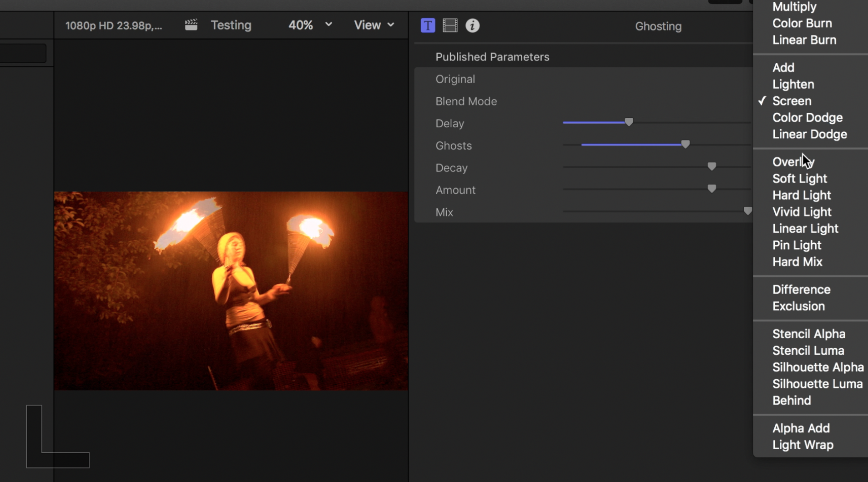Select the Overlay blend mode
Screen dimensions: 868x482
(792, 162)
